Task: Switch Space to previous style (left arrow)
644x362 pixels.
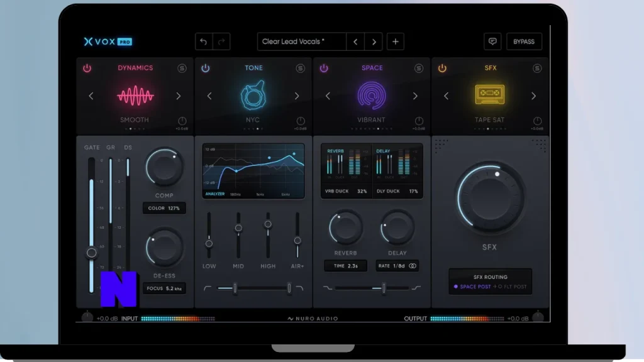Action: [x=328, y=96]
